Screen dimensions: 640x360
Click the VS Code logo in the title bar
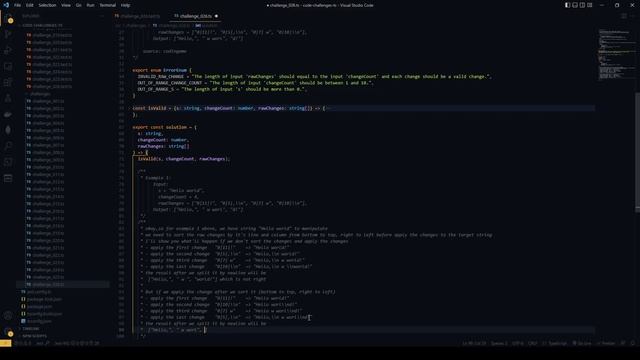[6, 5]
